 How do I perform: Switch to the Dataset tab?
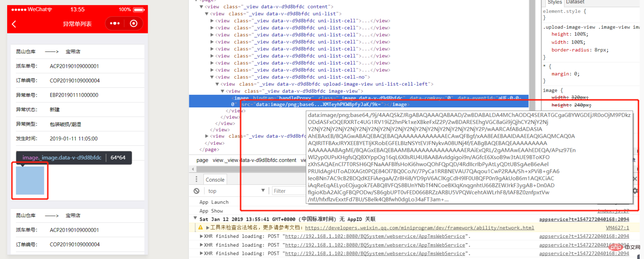coord(575,2)
